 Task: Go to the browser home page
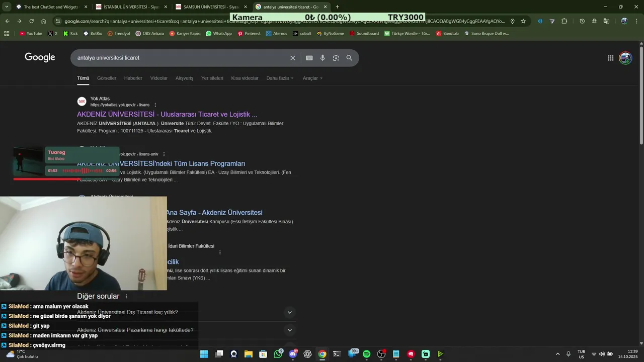pos(44,21)
